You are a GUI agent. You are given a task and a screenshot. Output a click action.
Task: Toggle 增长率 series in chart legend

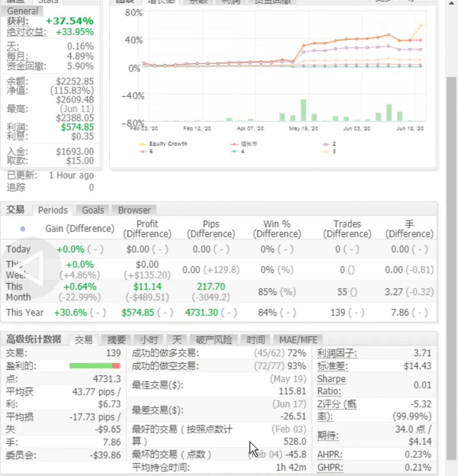click(x=244, y=144)
